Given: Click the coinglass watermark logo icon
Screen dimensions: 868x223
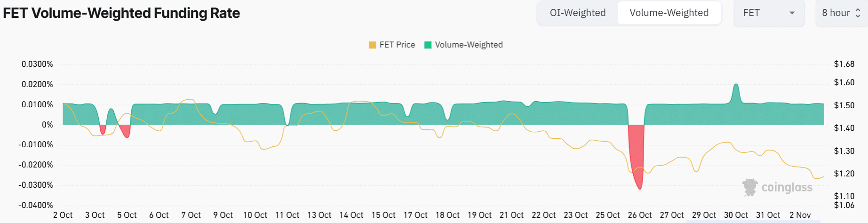Looking at the screenshot, I should coord(750,187).
